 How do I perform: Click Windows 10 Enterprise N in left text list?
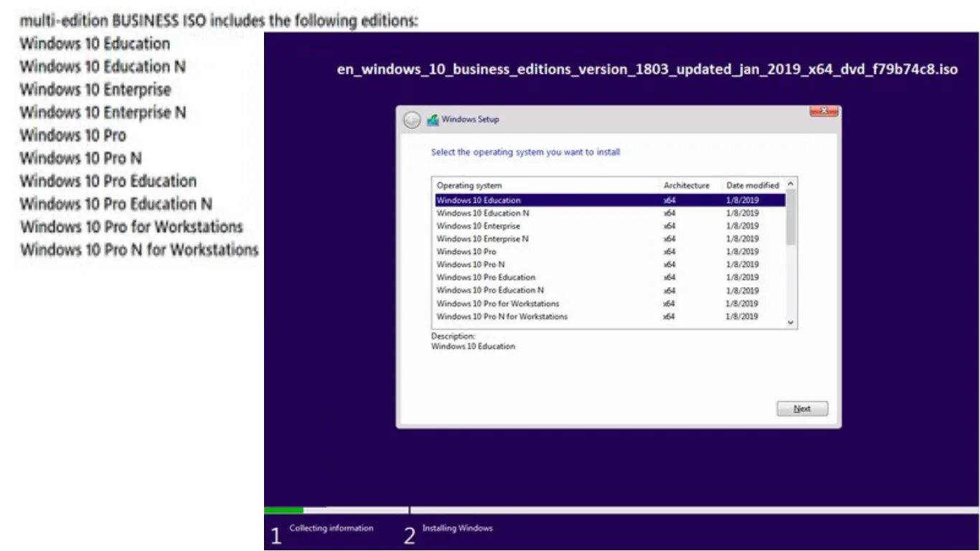pyautogui.click(x=103, y=112)
